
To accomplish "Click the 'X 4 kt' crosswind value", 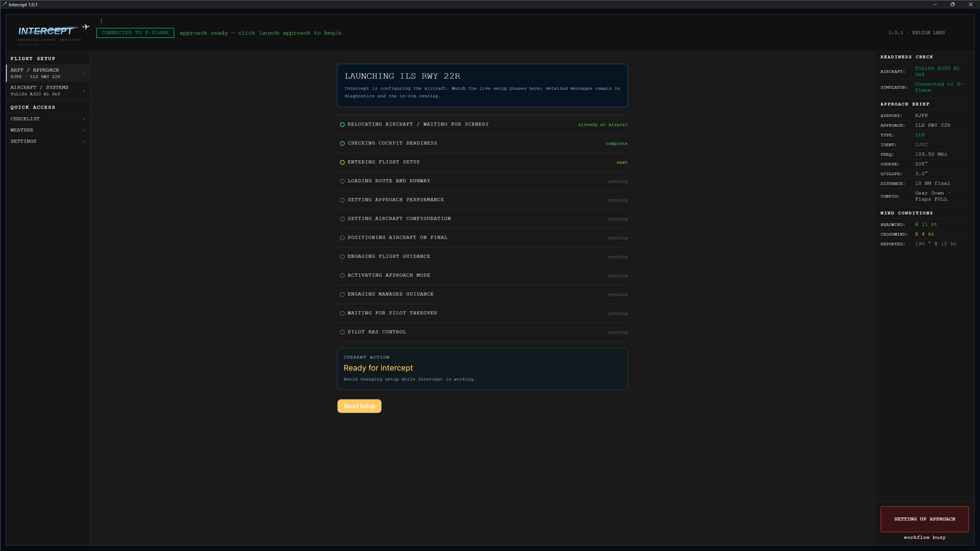I will (924, 234).
